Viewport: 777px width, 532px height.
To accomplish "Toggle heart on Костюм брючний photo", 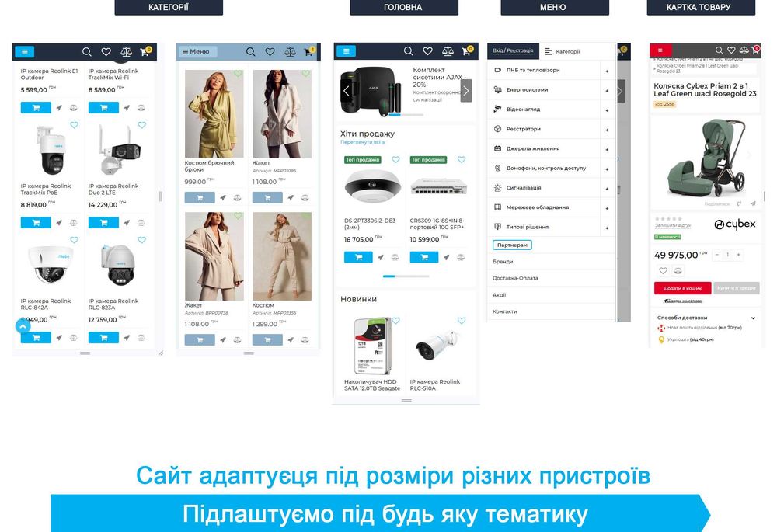I will 239,74.
